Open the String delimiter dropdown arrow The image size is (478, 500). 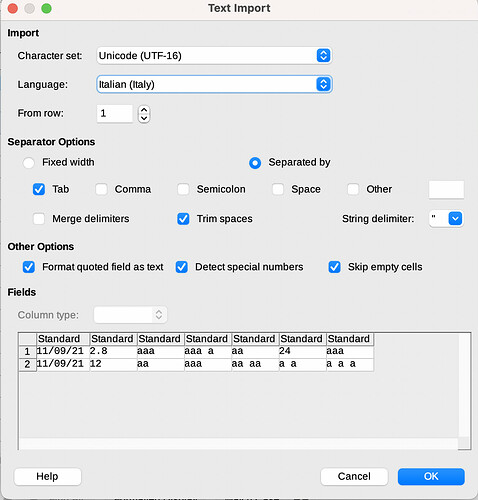(455, 219)
